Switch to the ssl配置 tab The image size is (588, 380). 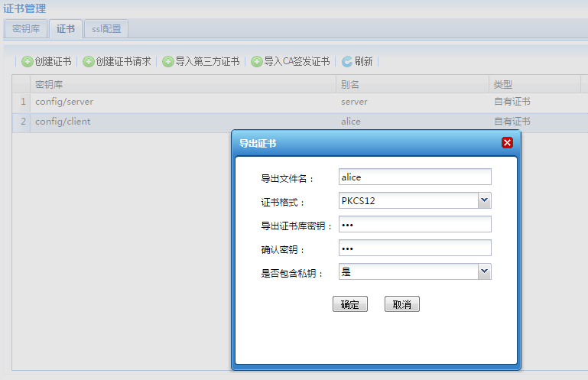(x=106, y=29)
